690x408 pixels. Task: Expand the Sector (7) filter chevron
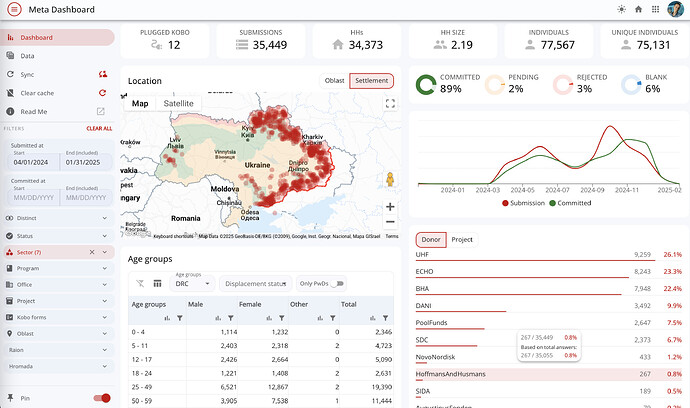coord(105,252)
